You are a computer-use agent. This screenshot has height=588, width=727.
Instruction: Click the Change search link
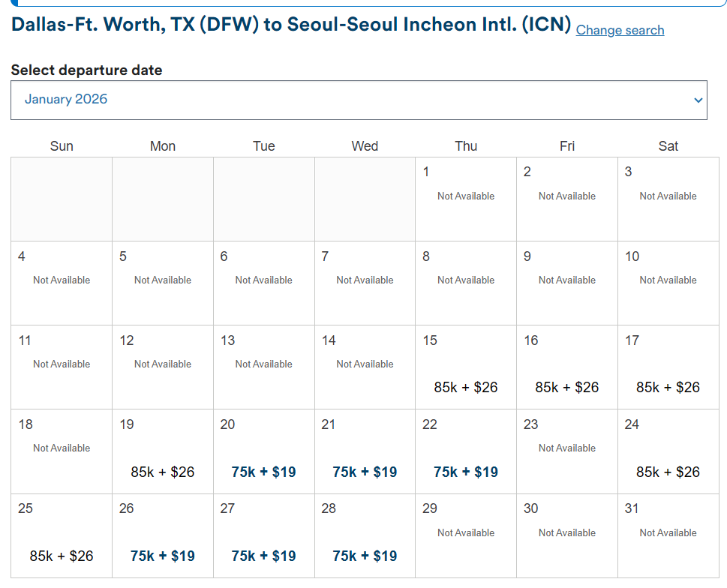(x=620, y=30)
